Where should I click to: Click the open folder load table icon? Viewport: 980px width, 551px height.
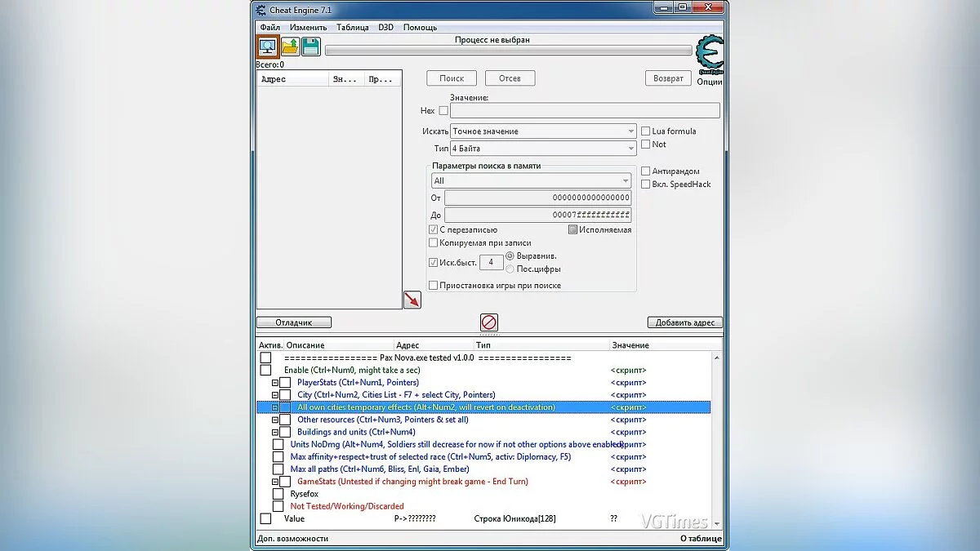[x=290, y=47]
